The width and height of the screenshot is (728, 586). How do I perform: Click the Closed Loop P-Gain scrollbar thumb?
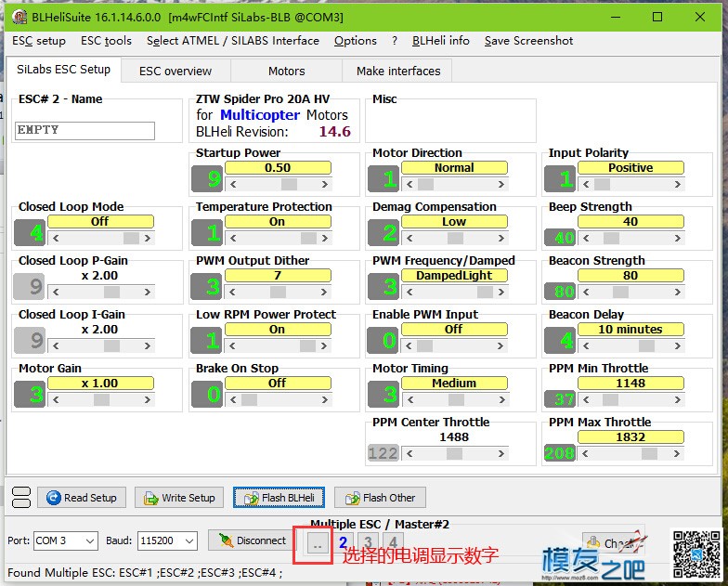[x=111, y=292]
